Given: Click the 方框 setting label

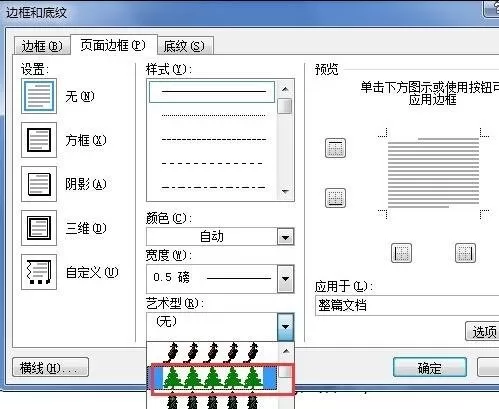Looking at the screenshot, I should click(86, 140).
